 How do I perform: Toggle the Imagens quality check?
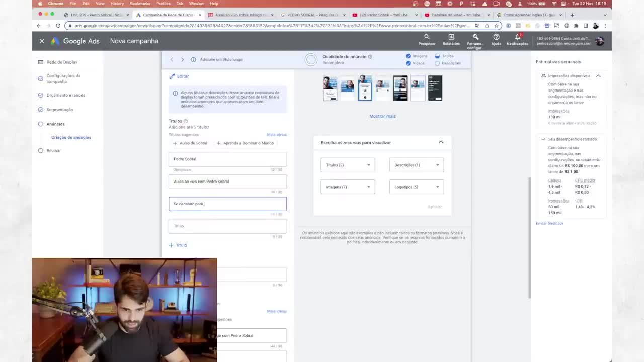(x=408, y=56)
